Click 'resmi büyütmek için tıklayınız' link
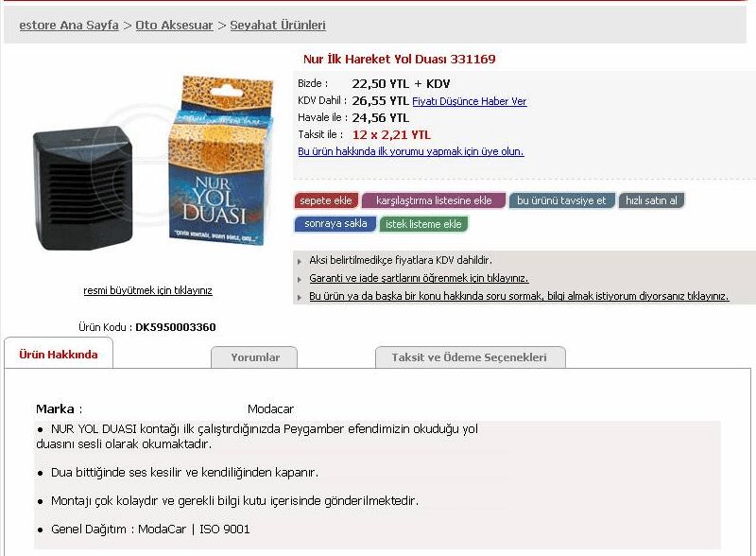 147,290
